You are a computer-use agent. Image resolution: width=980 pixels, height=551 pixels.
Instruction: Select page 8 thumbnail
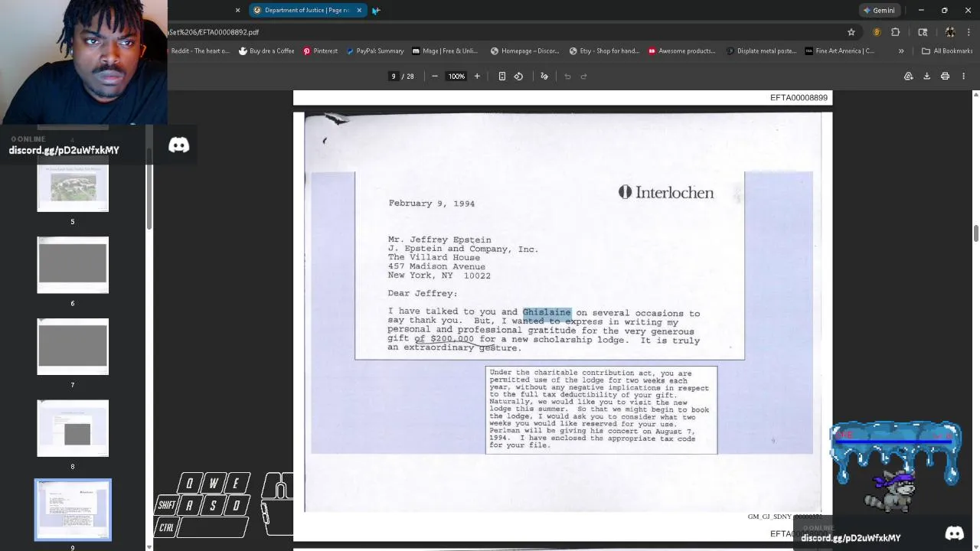pos(73,429)
